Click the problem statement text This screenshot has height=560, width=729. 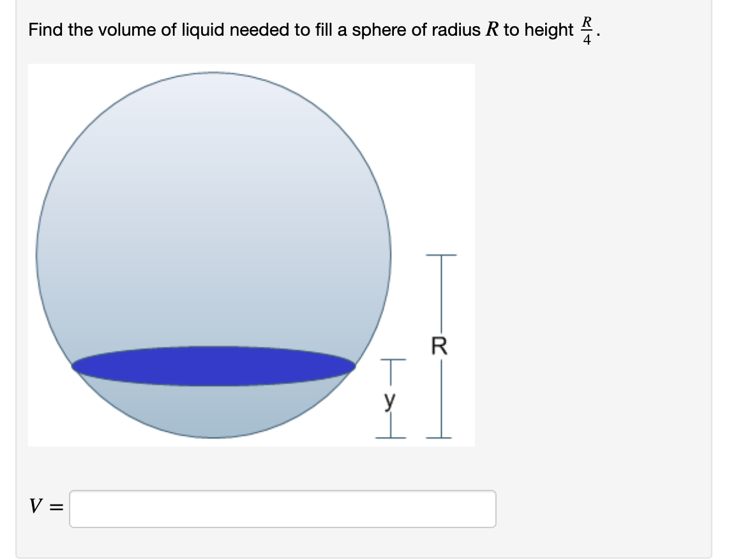click(255, 29)
